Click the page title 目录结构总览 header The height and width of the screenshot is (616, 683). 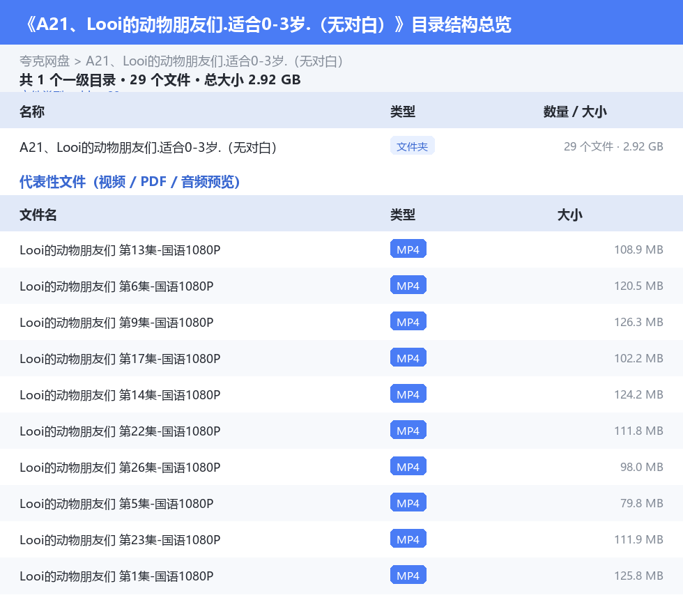click(x=268, y=24)
